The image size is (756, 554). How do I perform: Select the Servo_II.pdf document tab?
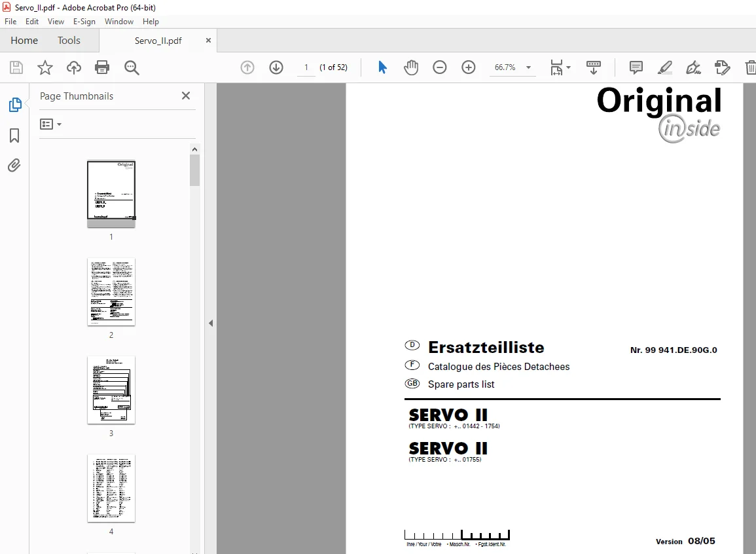pyautogui.click(x=158, y=41)
